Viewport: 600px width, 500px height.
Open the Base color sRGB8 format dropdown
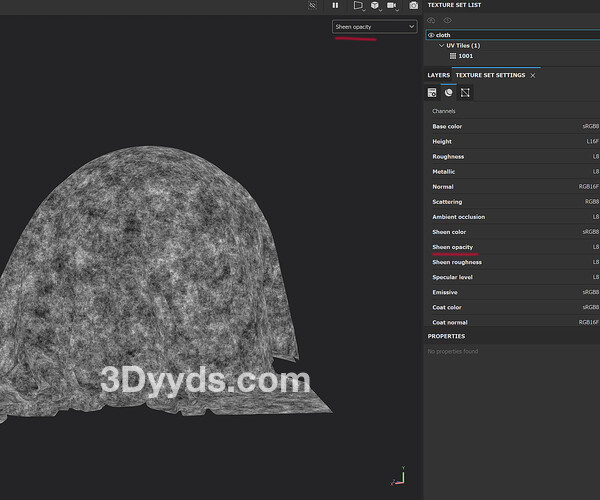(590, 127)
